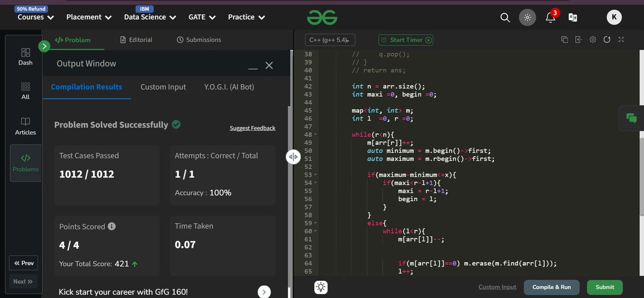This screenshot has width=644, height=298.
Task: Open the chat bubble widget
Action: click(x=631, y=118)
